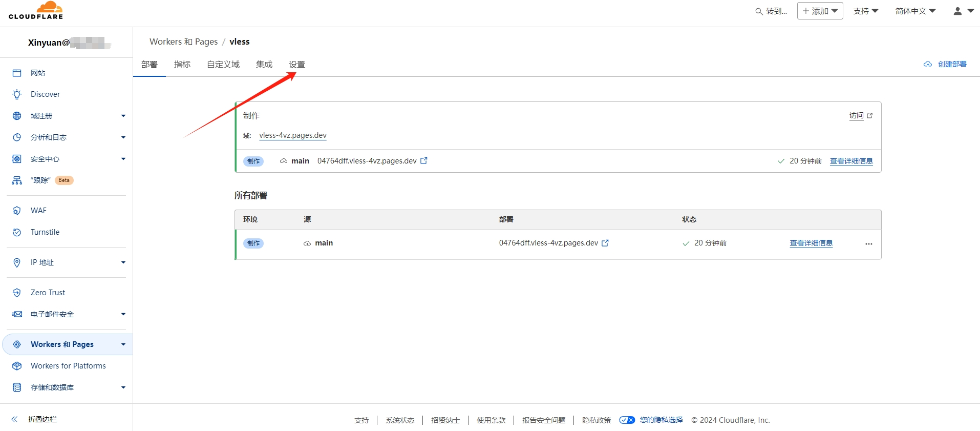Click the 创建部署 button
The width and height of the screenshot is (980, 431).
(x=945, y=64)
